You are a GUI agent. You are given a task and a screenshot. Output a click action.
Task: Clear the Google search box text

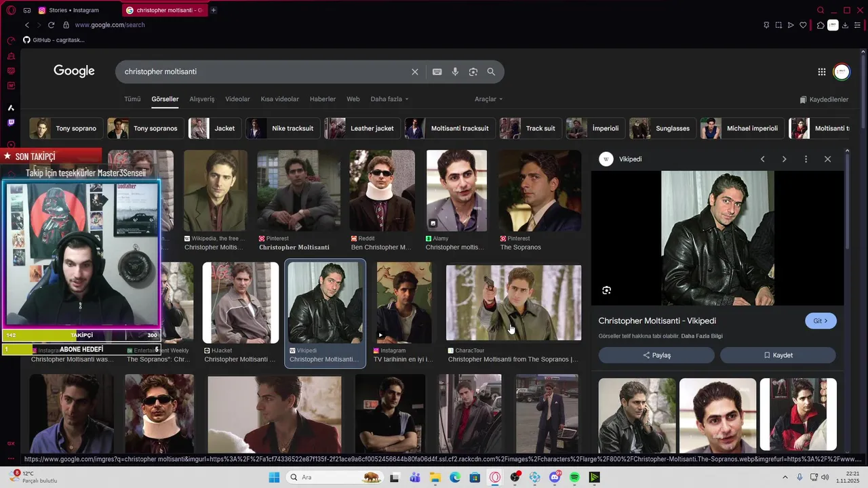tap(415, 72)
